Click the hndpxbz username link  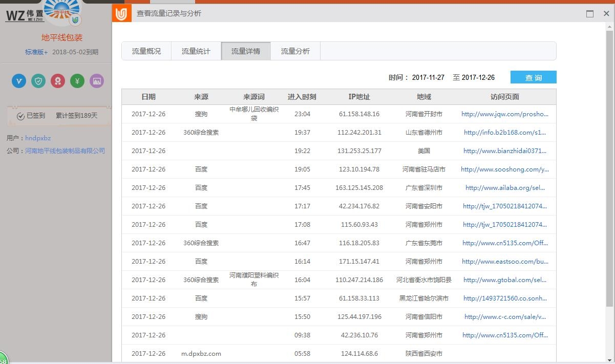click(38, 138)
